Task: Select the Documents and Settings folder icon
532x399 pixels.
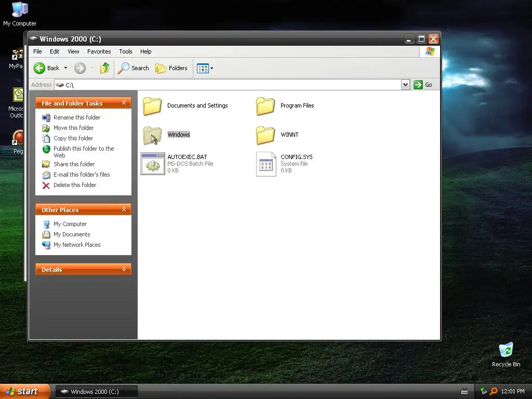Action: click(x=152, y=106)
